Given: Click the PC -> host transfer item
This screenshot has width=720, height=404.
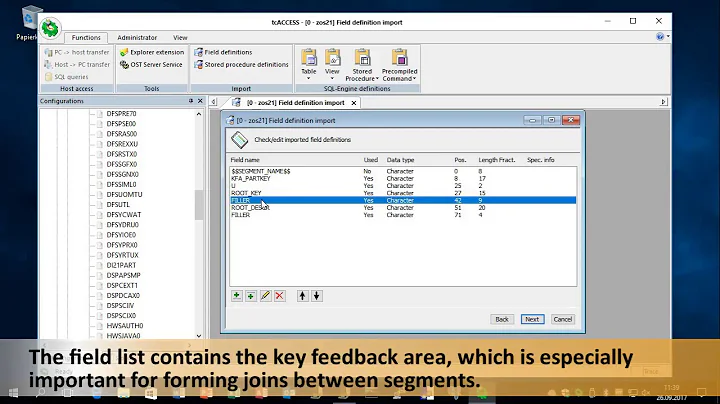Looking at the screenshot, I should [x=77, y=52].
